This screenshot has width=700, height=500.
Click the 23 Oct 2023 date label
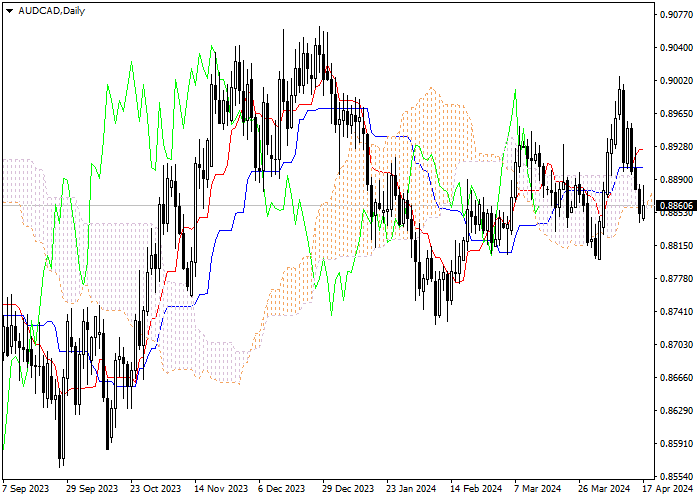tap(156, 489)
